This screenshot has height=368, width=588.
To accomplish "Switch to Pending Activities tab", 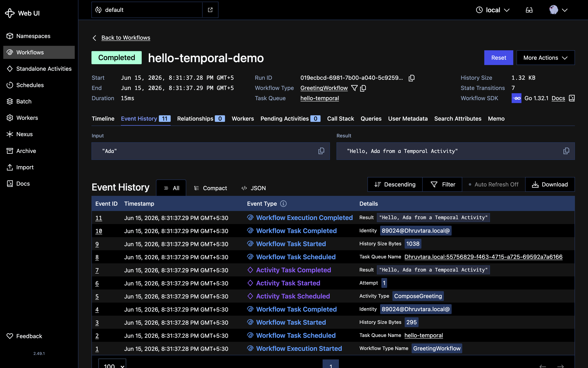I will point(290,119).
